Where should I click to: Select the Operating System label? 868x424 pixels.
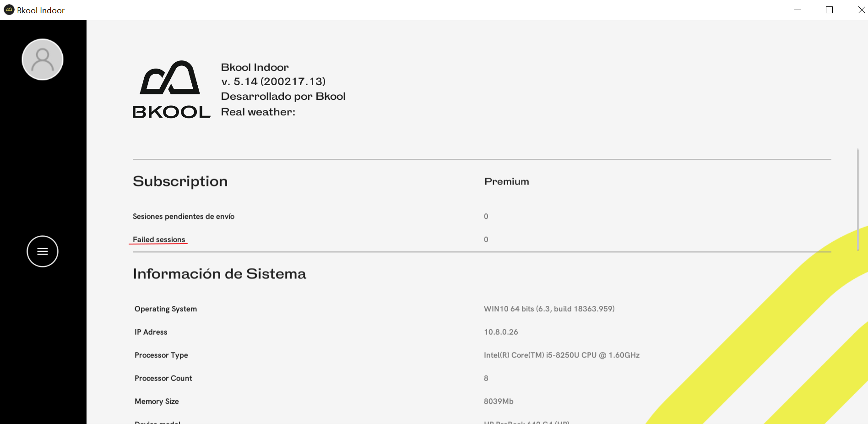(166, 309)
